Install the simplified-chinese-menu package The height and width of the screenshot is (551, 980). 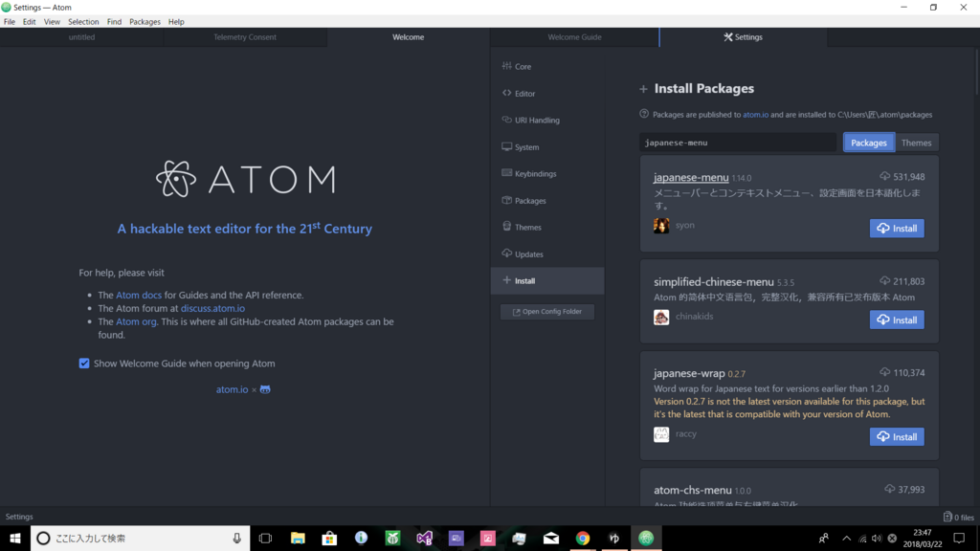coord(897,320)
